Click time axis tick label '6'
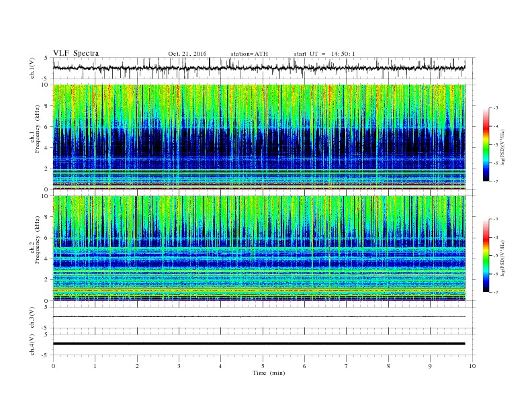 (x=304, y=366)
